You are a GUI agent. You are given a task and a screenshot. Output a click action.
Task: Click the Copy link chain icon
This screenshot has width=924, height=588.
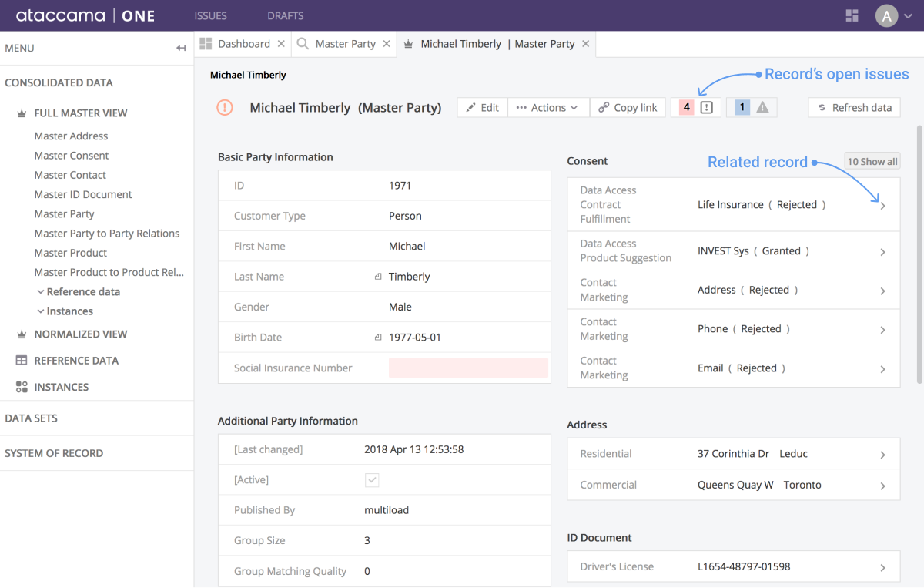tap(605, 107)
